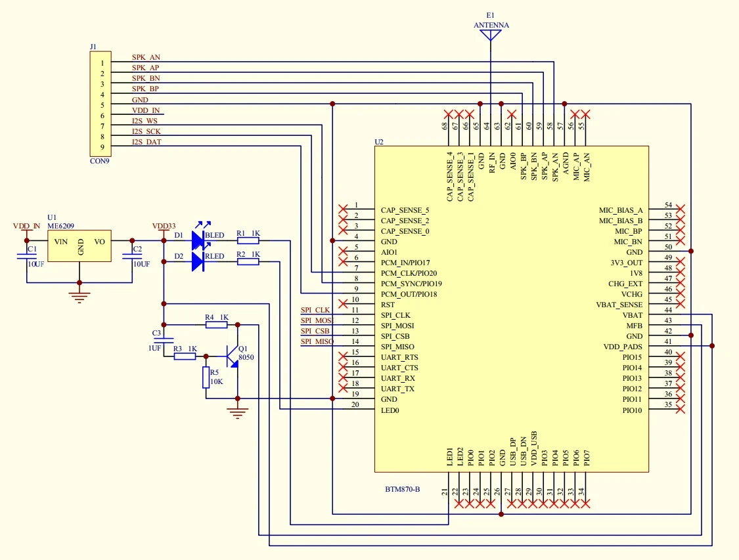
Task: Click the SPI_CLK net label
Action: click(x=315, y=310)
